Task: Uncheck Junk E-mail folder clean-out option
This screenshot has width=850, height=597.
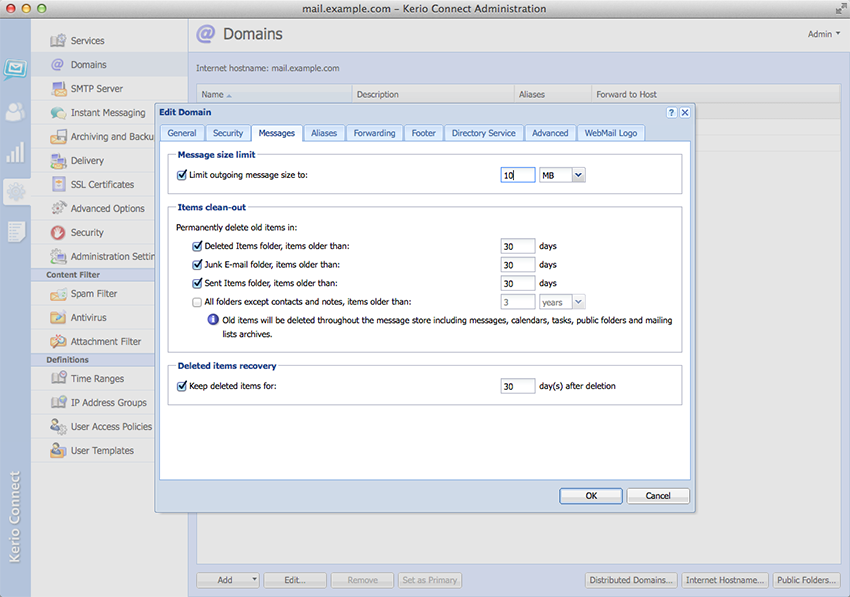Action: coord(197,265)
